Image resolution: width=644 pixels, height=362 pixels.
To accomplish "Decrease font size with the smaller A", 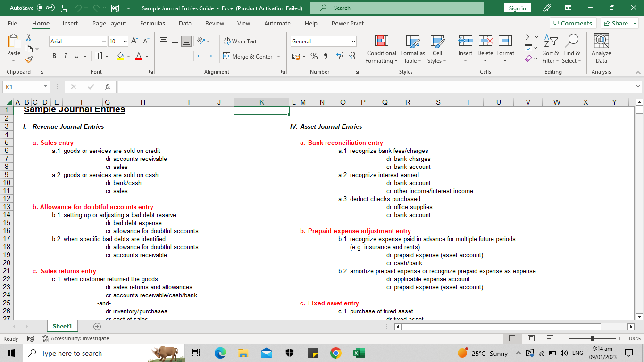I will 146,42.
